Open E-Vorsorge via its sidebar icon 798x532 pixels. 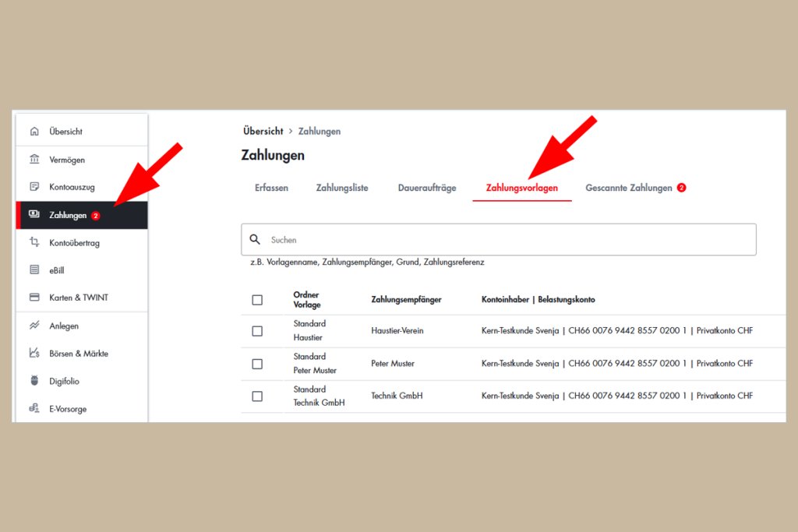coord(34,409)
